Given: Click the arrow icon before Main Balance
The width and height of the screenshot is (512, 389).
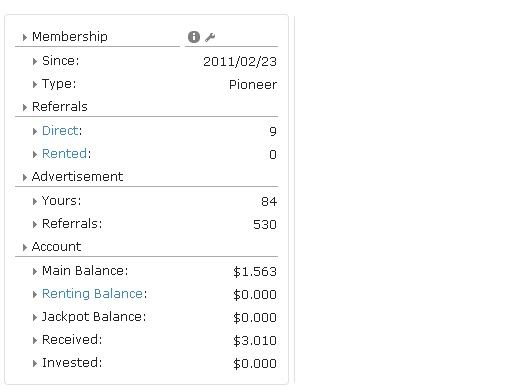Looking at the screenshot, I should (35, 271).
